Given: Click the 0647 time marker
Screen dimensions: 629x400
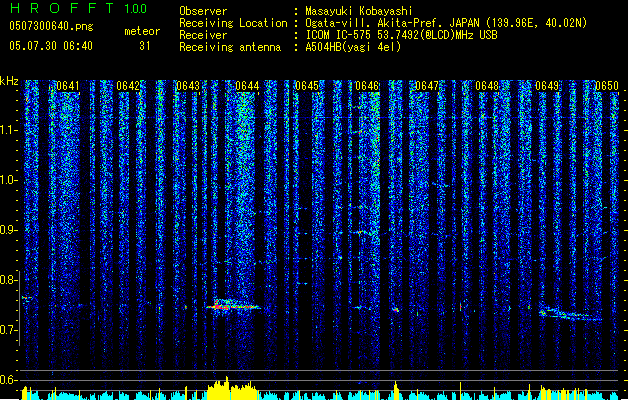Looking at the screenshot, I should pyautogui.click(x=427, y=86).
